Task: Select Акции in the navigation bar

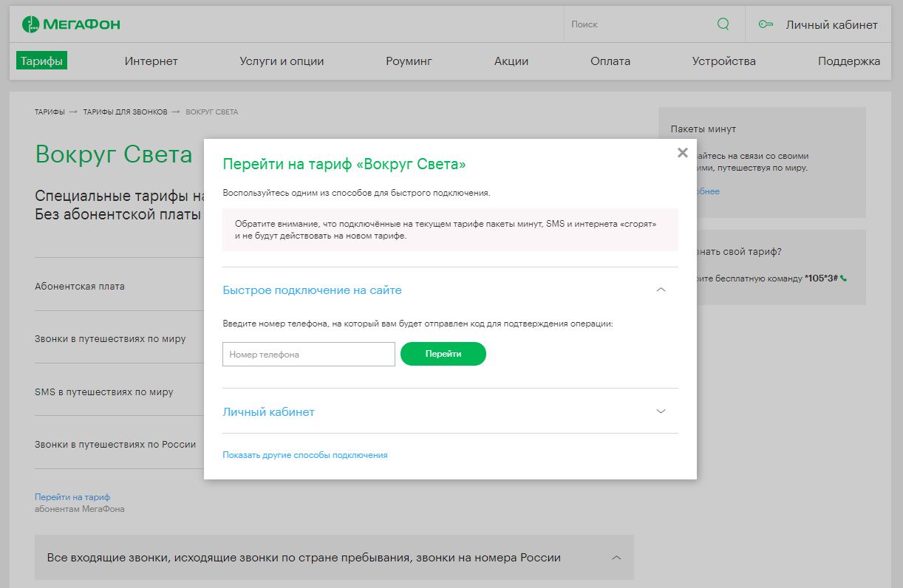Action: pyautogui.click(x=511, y=61)
